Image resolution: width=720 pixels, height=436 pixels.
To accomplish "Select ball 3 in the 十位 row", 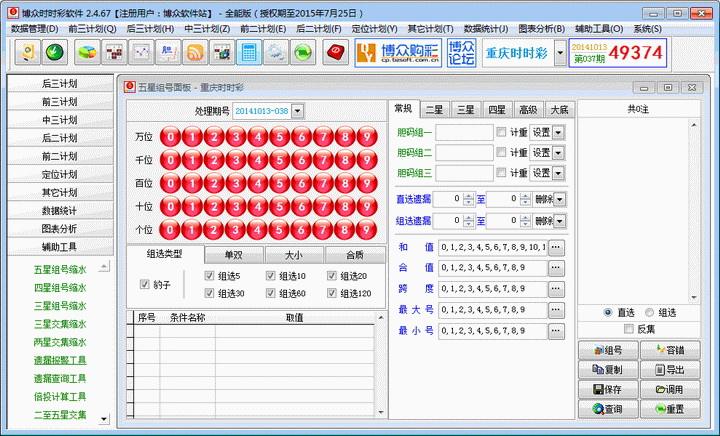I will 236,206.
